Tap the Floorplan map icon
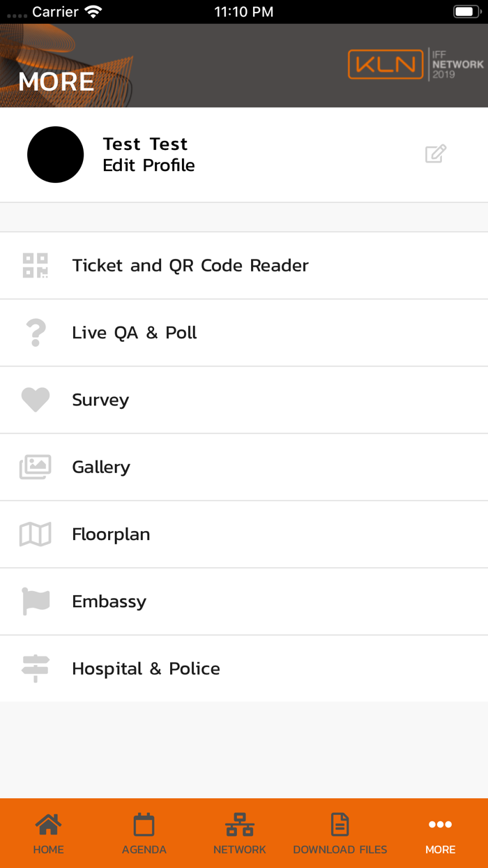This screenshot has width=488, height=868. pyautogui.click(x=35, y=534)
